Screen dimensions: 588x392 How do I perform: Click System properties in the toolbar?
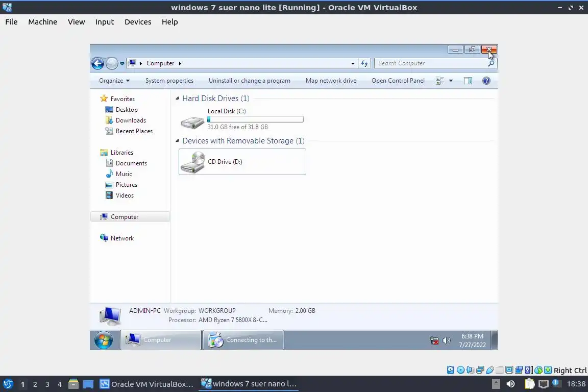[169, 81]
